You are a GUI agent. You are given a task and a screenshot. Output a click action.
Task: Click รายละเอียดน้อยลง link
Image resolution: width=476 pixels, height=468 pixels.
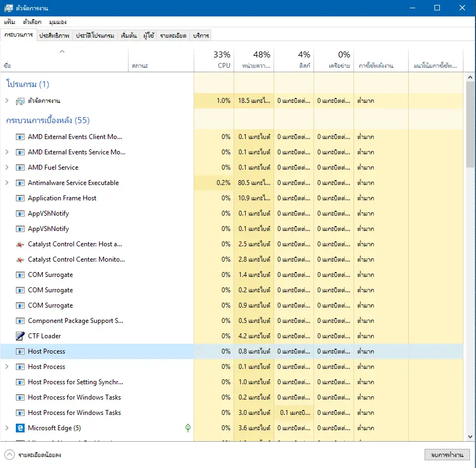tap(40, 455)
